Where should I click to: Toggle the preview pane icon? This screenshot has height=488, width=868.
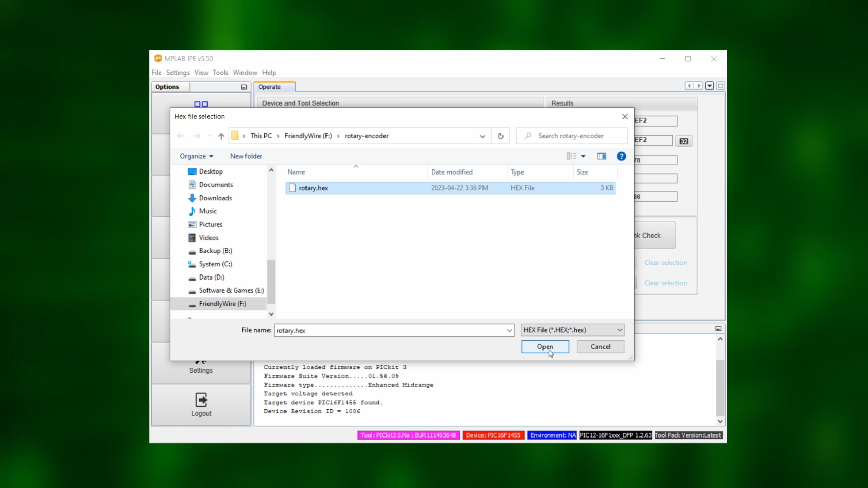click(601, 156)
